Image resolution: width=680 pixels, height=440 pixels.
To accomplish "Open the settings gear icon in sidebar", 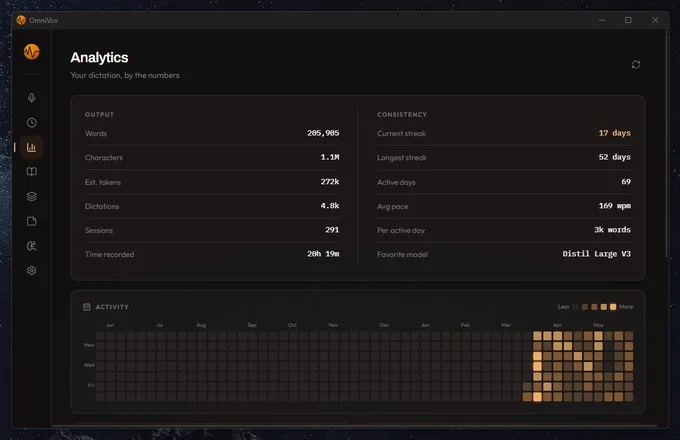I will [32, 271].
